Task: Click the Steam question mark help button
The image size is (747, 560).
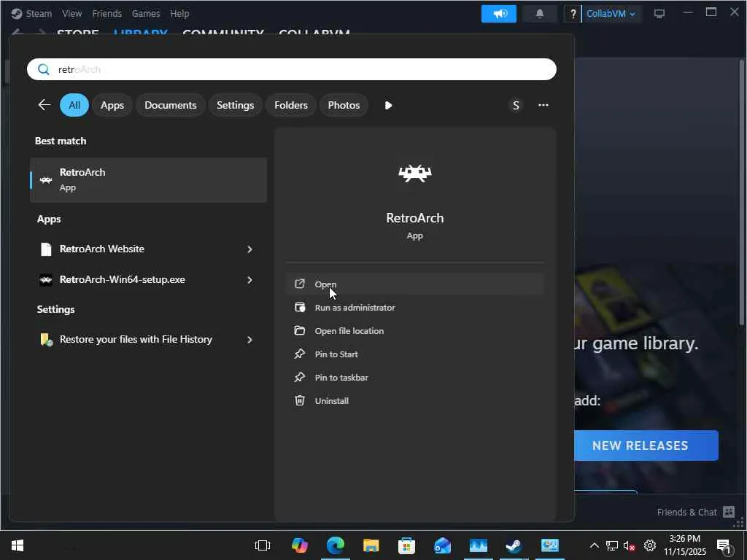Action: 573,14
